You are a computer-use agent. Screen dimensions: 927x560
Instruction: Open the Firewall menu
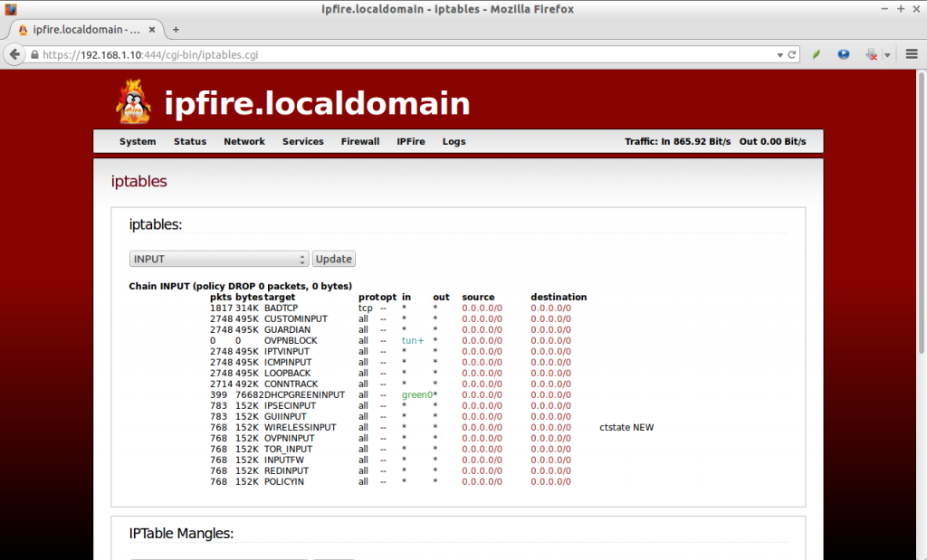(359, 141)
